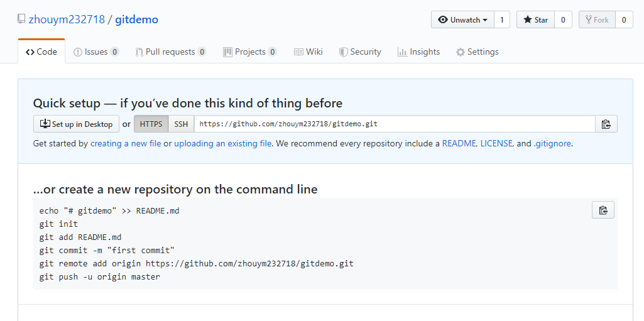Copy the command line snippet with the clipboard icon
Screen dimensions: 644x321
tap(603, 210)
